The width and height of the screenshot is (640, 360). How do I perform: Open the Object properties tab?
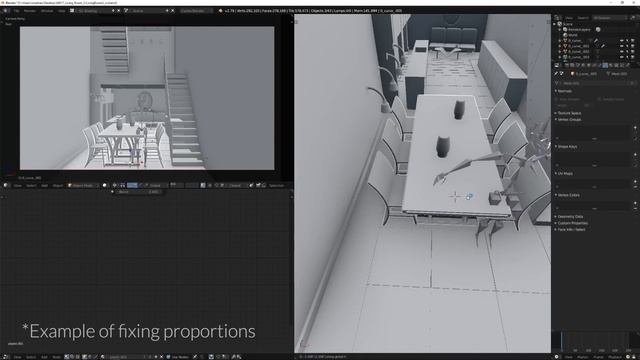pos(589,65)
